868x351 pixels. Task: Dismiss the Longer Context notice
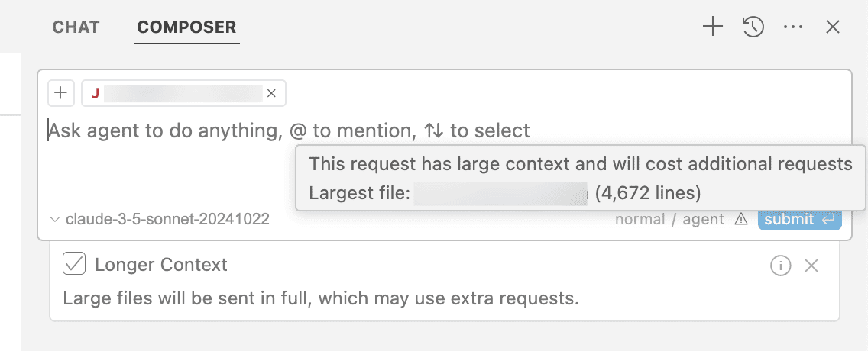click(x=811, y=266)
